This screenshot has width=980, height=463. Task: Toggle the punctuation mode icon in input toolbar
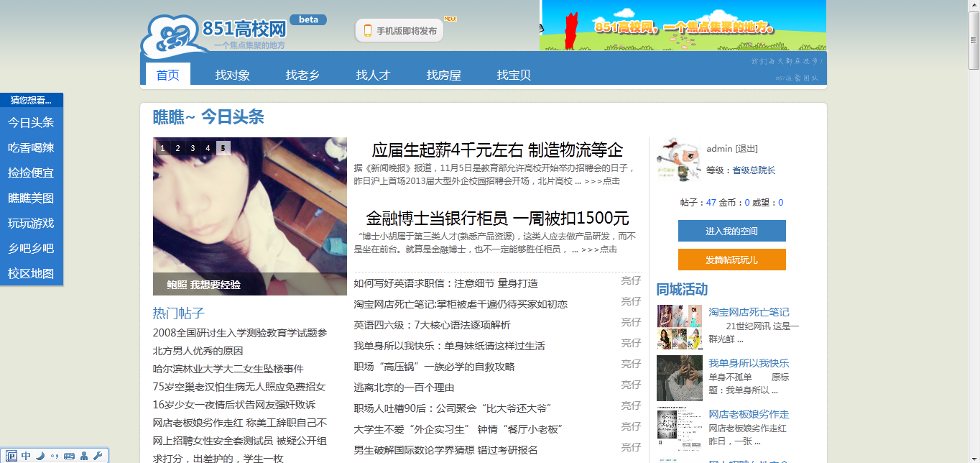(x=54, y=456)
